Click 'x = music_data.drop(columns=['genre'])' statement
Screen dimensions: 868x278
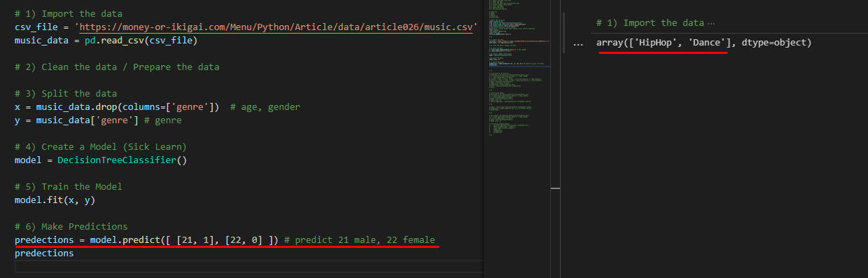(x=117, y=107)
